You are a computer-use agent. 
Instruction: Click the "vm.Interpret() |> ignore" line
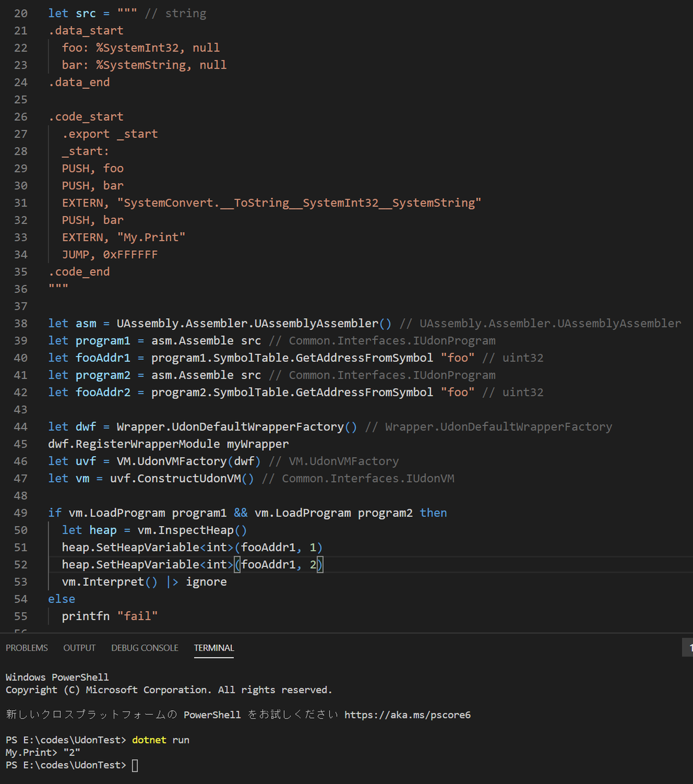coord(144,581)
